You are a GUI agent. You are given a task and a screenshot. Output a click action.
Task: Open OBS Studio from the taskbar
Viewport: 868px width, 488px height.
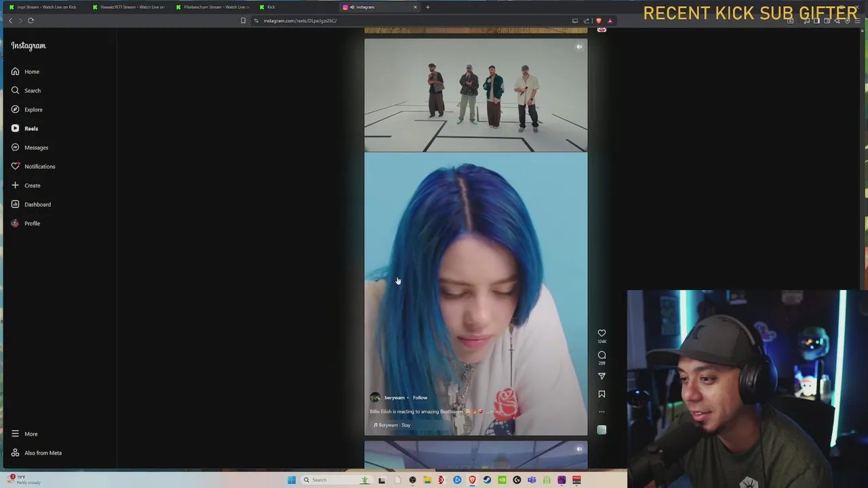412,480
